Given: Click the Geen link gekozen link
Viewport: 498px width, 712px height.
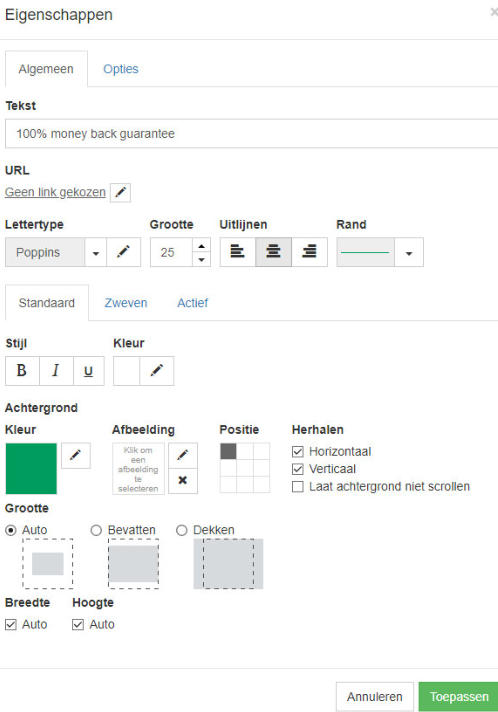Looking at the screenshot, I should click(55, 192).
